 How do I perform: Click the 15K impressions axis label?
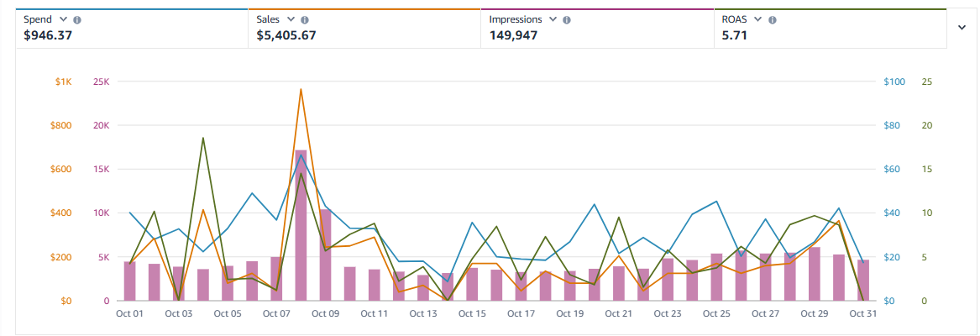tap(102, 169)
